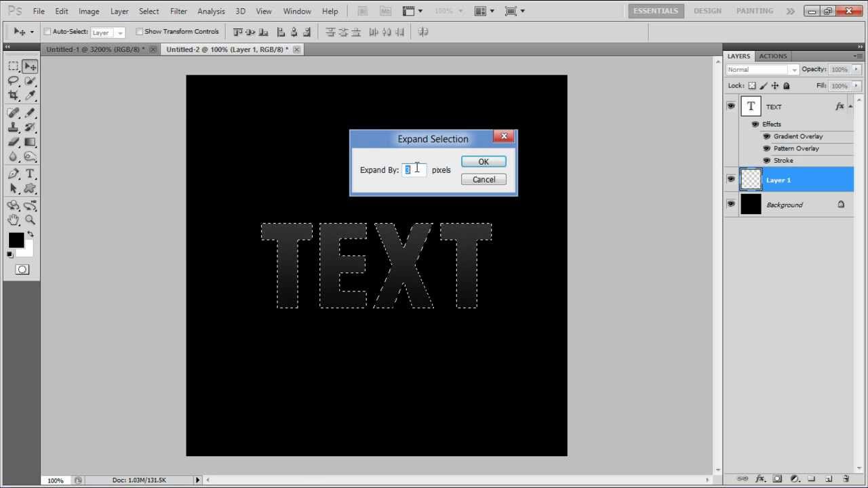Select the Crop tool
The height and width of the screenshot is (488, 868).
coord(14,96)
